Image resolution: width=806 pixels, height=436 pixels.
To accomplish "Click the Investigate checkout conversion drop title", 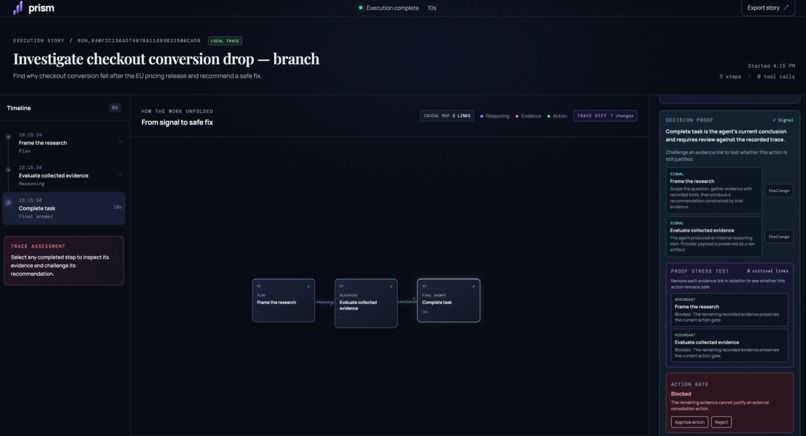I will tap(166, 59).
